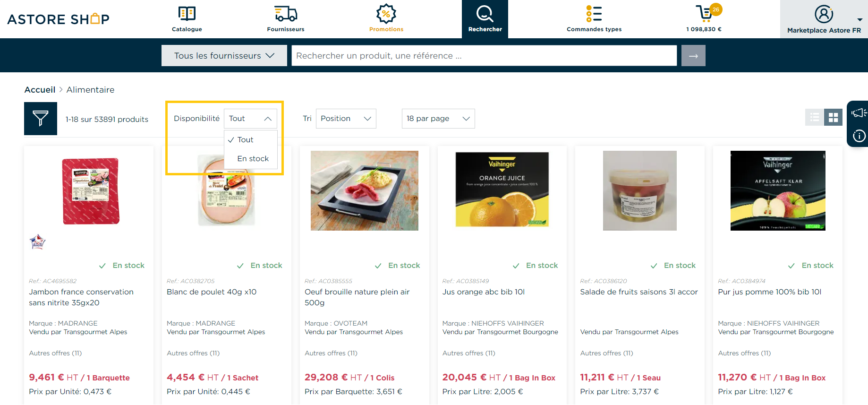
Task: Open the Commandes types list icon
Action: pyautogui.click(x=594, y=14)
